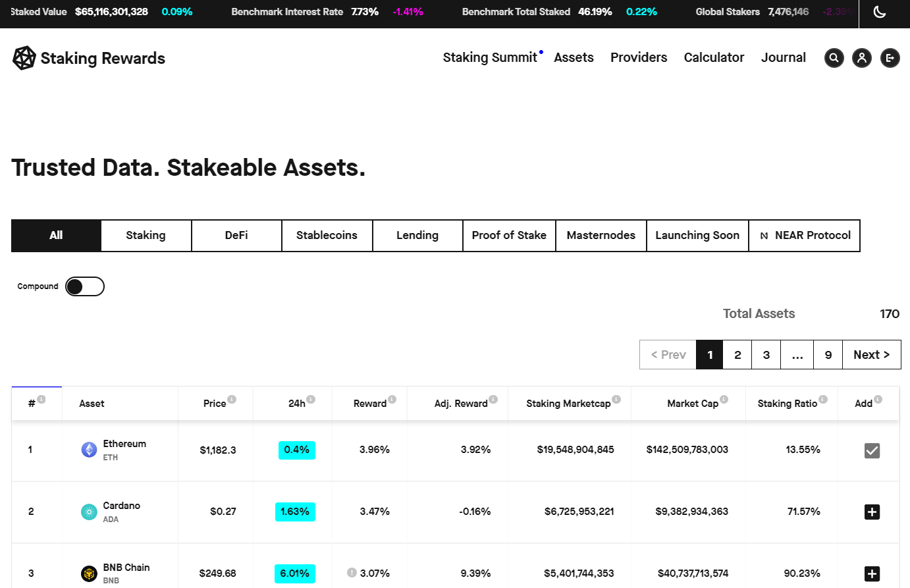Open the user account icon
This screenshot has height=588, width=910.
[862, 58]
